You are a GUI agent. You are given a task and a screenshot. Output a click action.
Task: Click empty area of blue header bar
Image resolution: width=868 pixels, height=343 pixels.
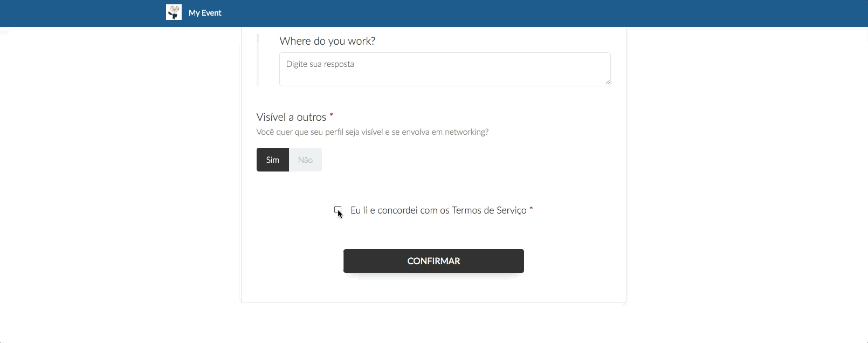539,13
